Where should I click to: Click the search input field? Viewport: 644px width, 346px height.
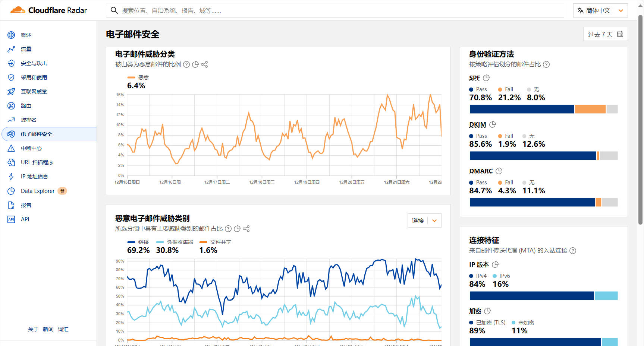[x=335, y=10]
